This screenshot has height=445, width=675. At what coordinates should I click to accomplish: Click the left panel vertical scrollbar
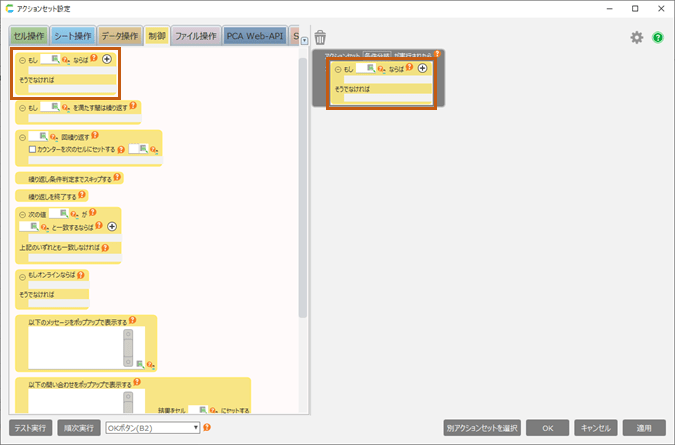[x=303, y=200]
